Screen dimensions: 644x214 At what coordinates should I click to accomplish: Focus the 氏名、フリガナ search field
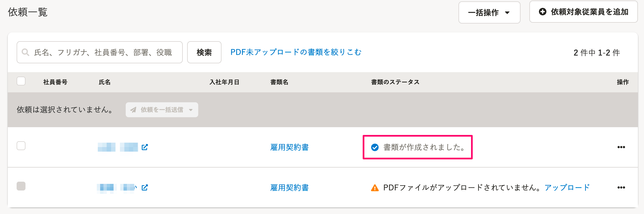point(100,52)
